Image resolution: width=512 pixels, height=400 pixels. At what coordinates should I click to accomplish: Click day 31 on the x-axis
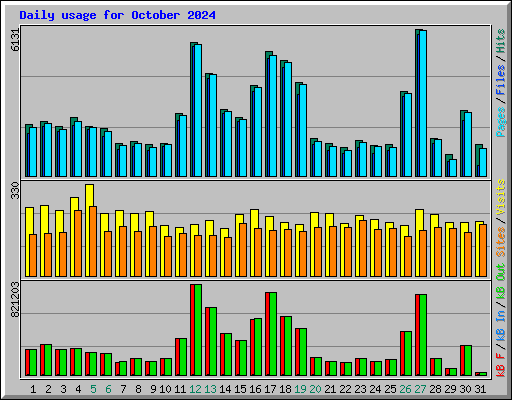click(x=480, y=389)
